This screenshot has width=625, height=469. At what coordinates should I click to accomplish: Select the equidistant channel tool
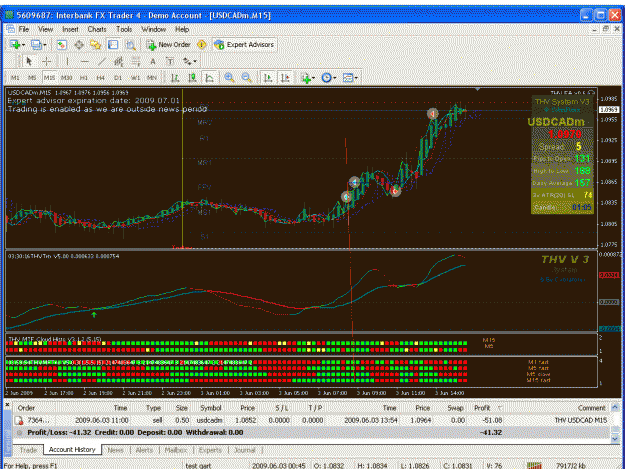coord(118,61)
